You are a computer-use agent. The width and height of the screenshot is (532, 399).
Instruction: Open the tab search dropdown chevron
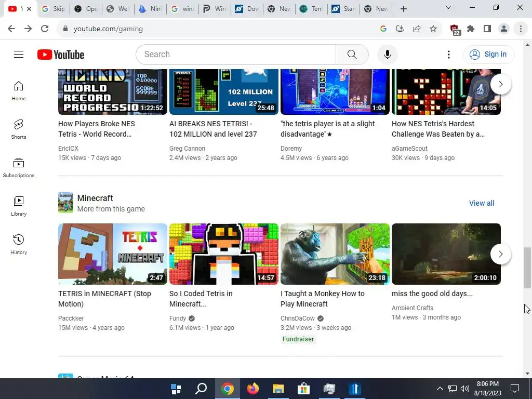[448, 7]
